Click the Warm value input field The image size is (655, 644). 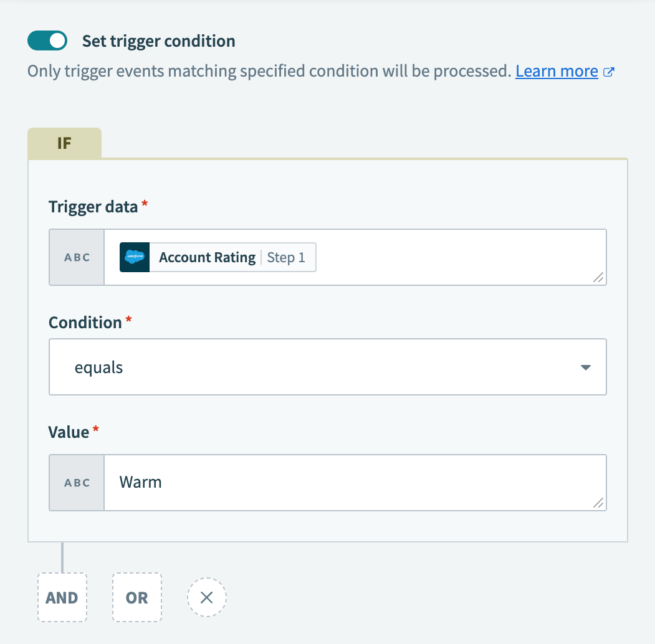click(312, 482)
